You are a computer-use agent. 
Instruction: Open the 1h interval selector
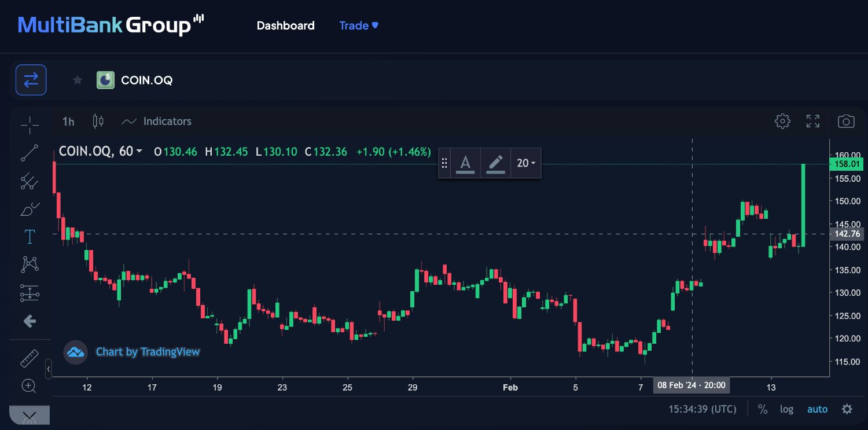(68, 122)
